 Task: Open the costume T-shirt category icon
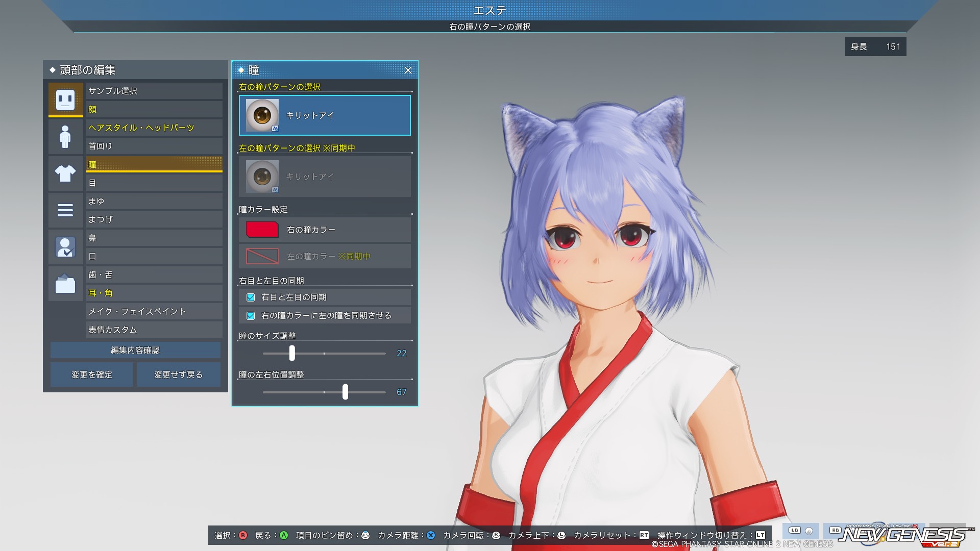coord(65,173)
